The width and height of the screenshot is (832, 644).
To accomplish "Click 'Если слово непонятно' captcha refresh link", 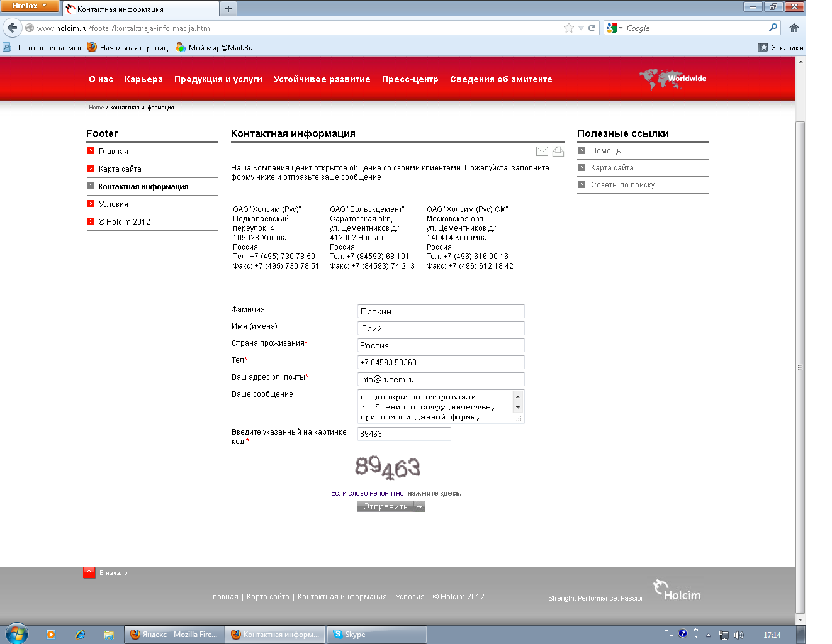I will tap(368, 493).
